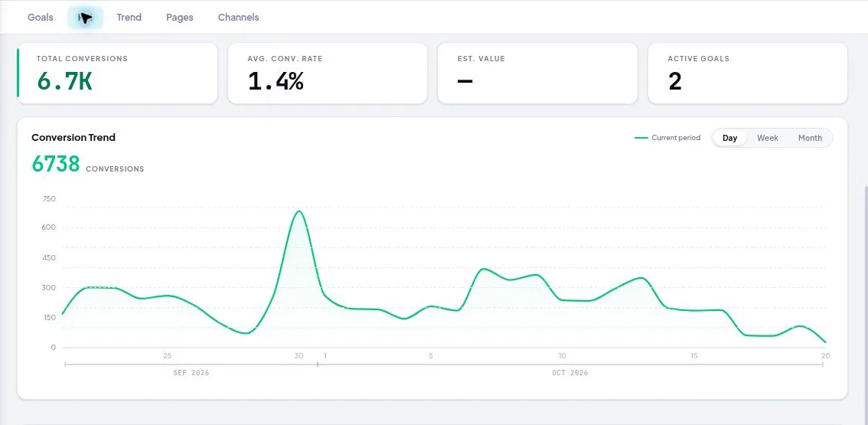Viewport: 868px width, 425px height.
Task: Click the 1.4% conversion rate value
Action: (x=276, y=81)
